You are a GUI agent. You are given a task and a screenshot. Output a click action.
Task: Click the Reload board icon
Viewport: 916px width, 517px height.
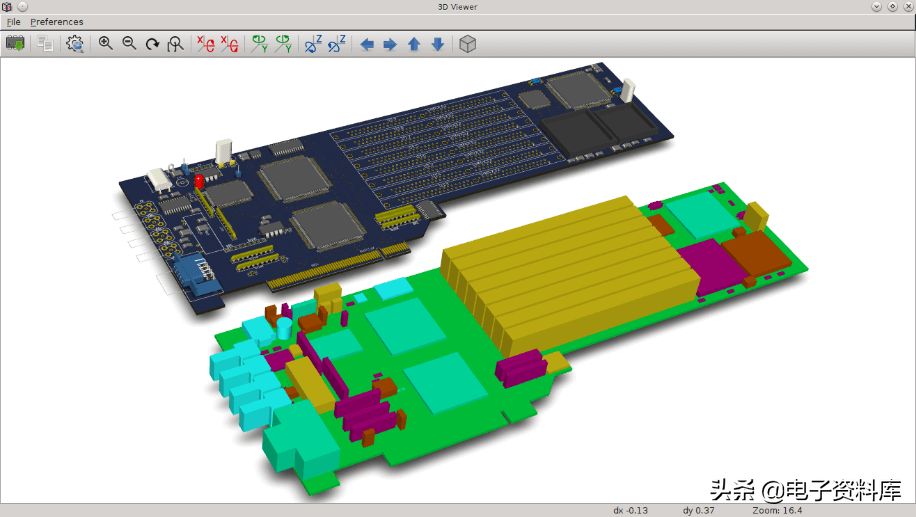[15, 44]
